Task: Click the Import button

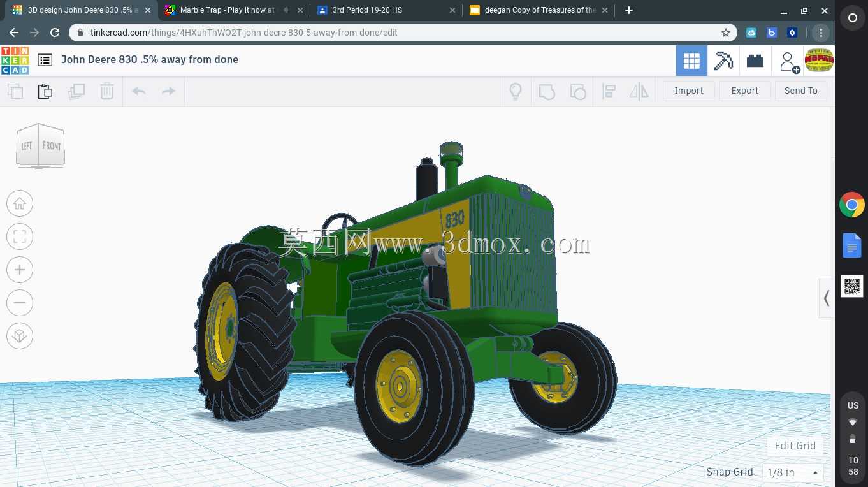Action: click(689, 91)
